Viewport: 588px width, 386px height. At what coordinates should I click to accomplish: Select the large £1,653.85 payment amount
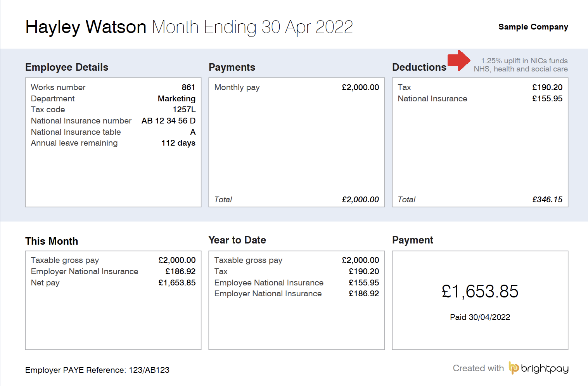(x=480, y=292)
